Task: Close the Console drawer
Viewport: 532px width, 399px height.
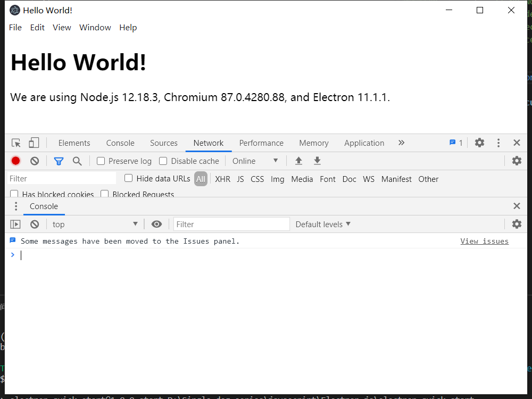Action: click(x=517, y=206)
